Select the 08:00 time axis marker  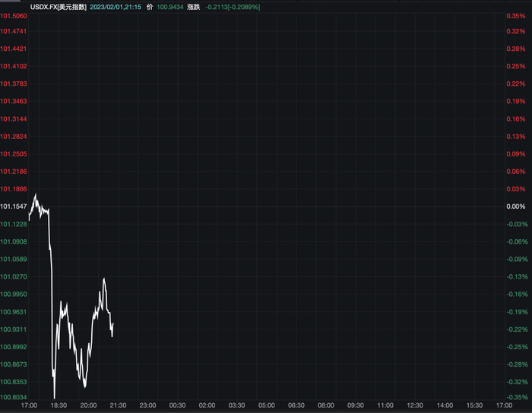(x=326, y=405)
